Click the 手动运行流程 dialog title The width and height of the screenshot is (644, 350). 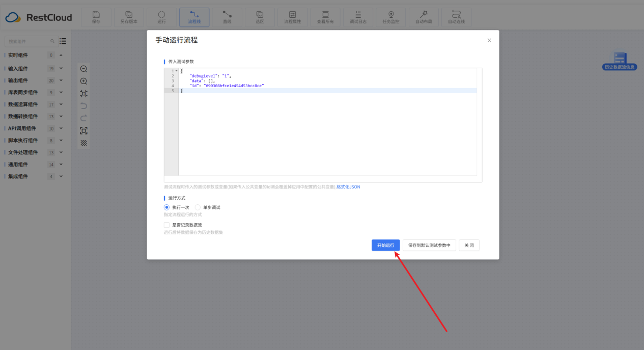[177, 40]
